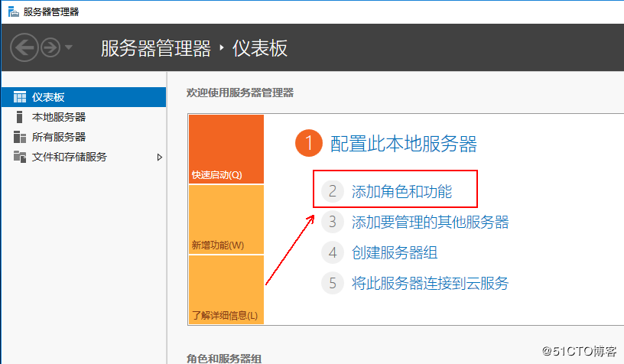Click the 所有服务器 icon in sidebar

tap(20, 137)
